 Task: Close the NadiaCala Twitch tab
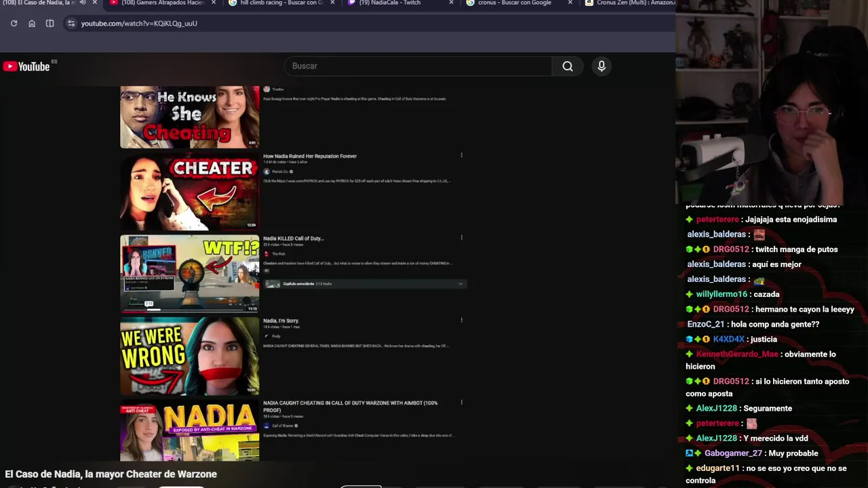(451, 3)
